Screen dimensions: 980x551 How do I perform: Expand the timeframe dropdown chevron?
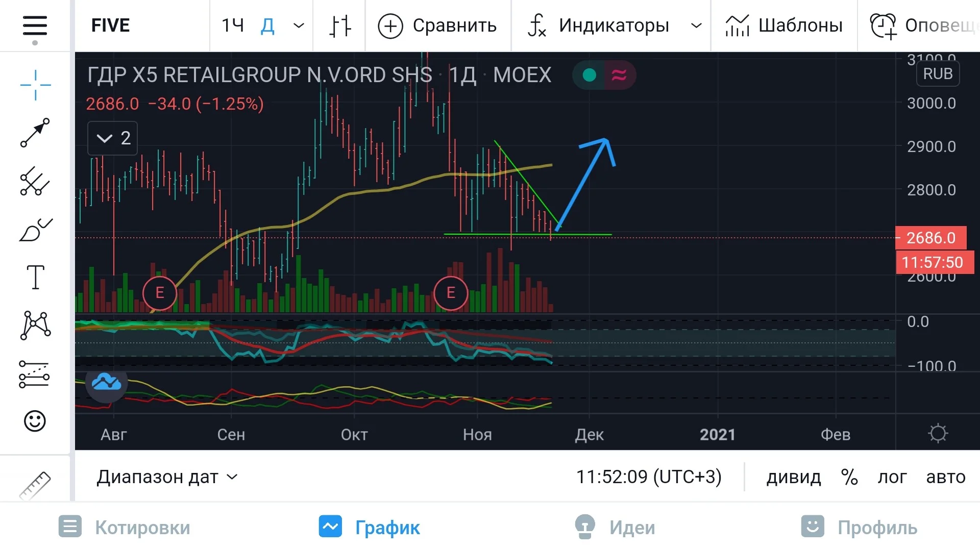(299, 26)
